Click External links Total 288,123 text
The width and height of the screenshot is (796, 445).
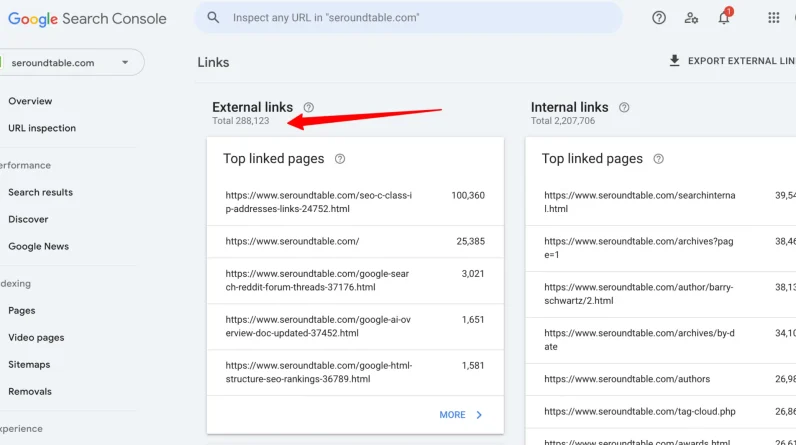pos(241,121)
